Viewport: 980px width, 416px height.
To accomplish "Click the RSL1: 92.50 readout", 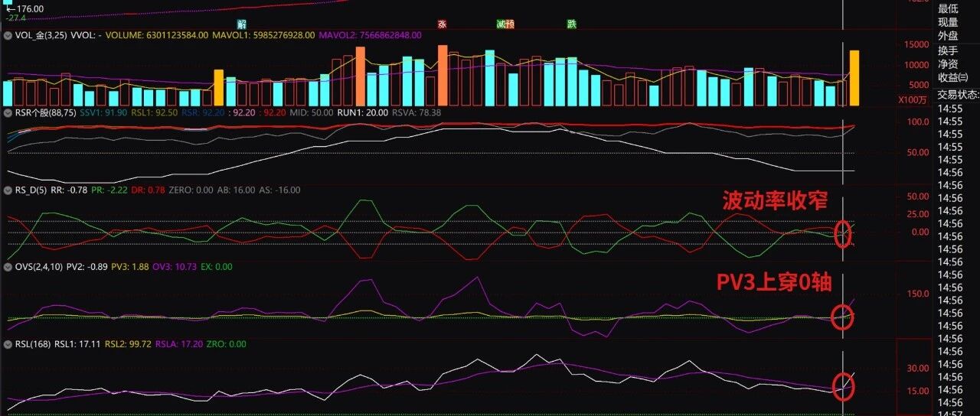I will click(155, 112).
